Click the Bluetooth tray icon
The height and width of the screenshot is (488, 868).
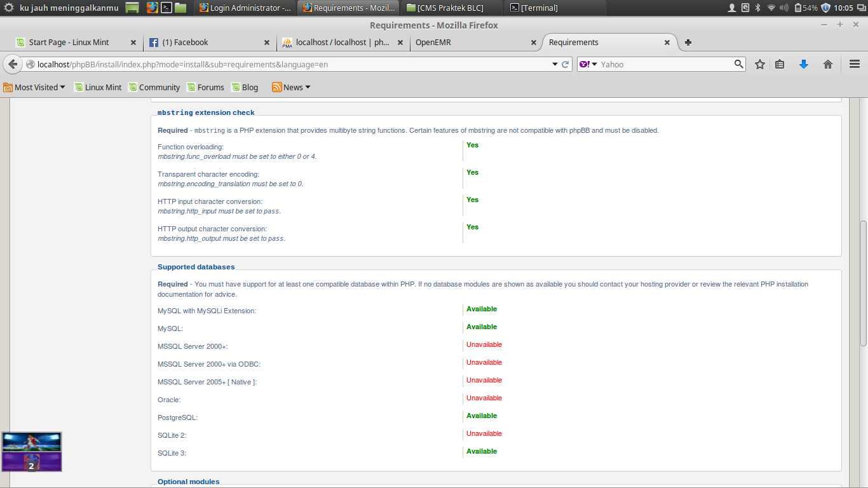click(757, 8)
